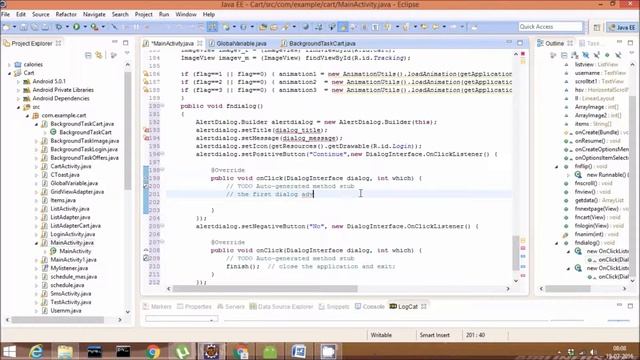
Task: Maximize the editor area
Action: tap(520, 42)
